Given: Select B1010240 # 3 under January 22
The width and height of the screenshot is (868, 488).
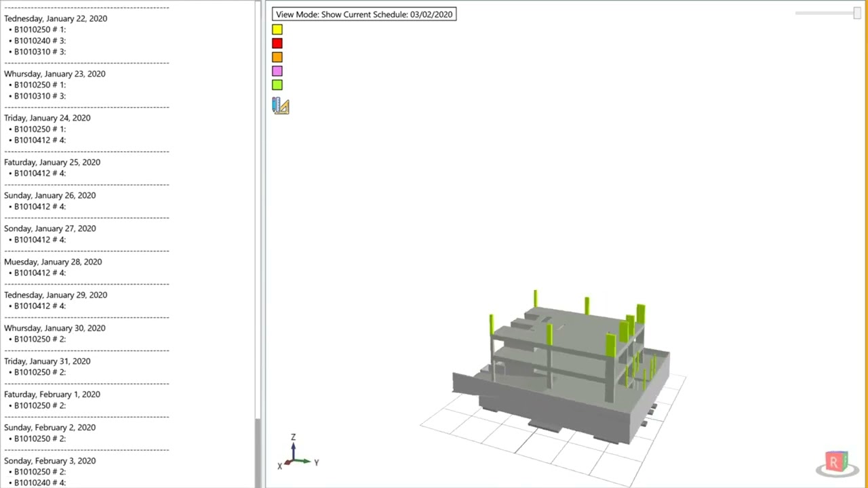Looking at the screenshot, I should pyautogui.click(x=40, y=41).
